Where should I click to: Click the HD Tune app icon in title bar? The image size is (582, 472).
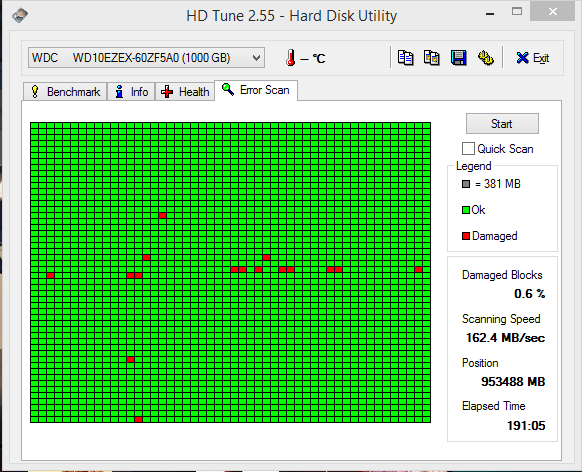pos(20,15)
